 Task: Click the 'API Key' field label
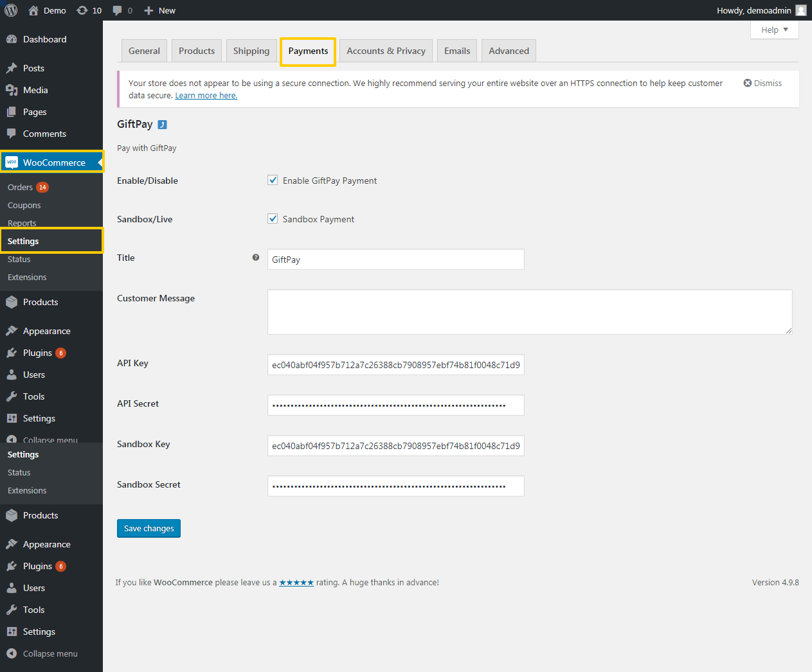point(132,363)
